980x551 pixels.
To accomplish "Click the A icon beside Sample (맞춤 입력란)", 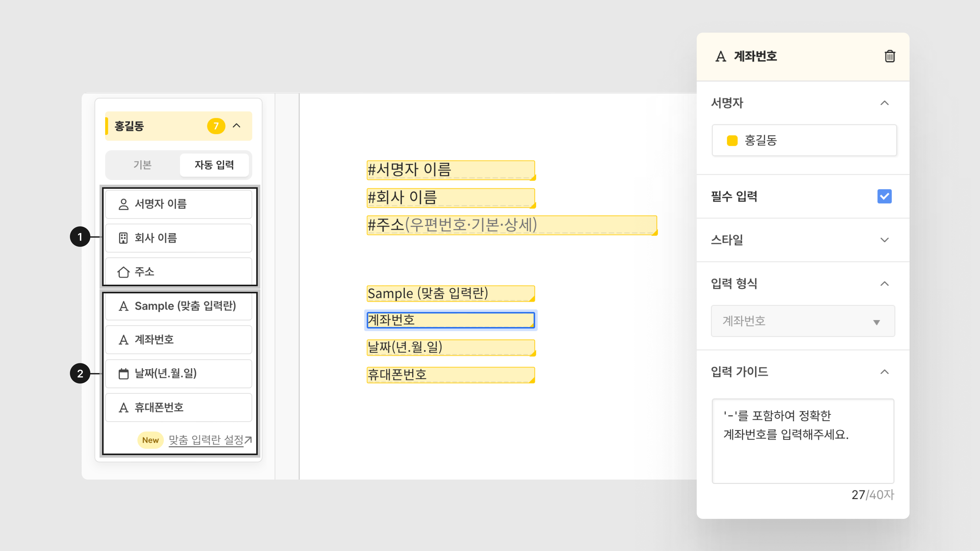I will [123, 306].
